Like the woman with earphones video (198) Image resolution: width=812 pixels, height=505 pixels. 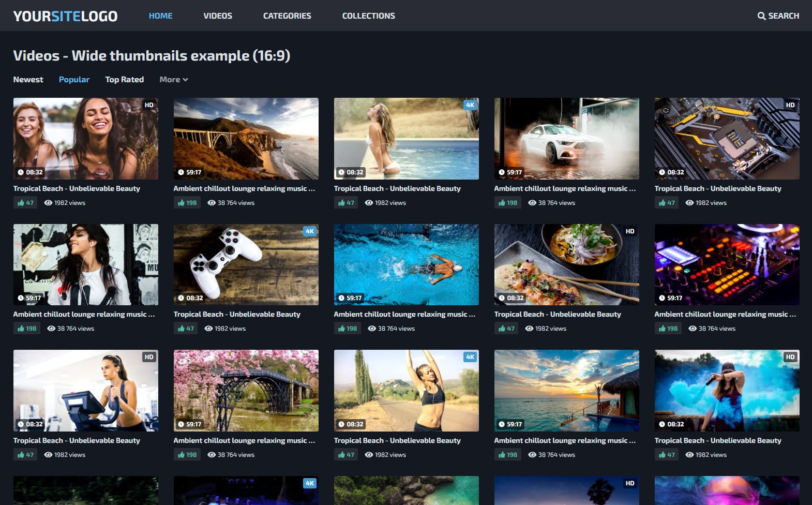pos(27,329)
